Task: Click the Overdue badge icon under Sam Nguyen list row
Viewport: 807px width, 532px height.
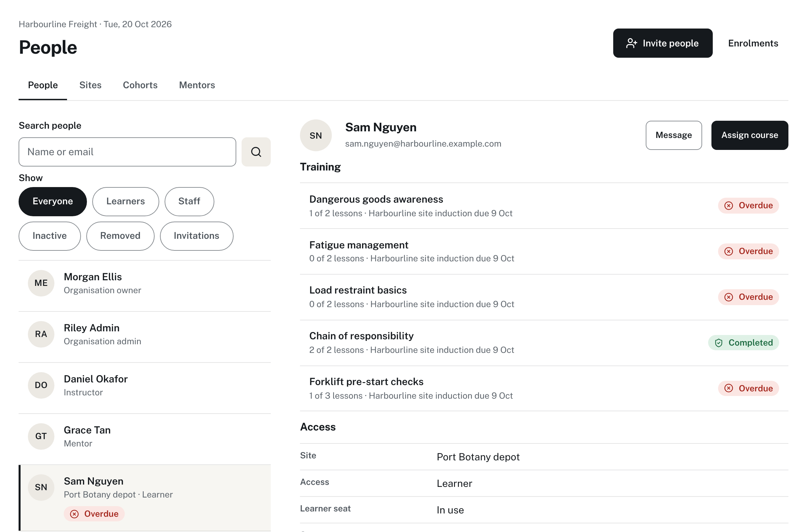Action: [74, 514]
